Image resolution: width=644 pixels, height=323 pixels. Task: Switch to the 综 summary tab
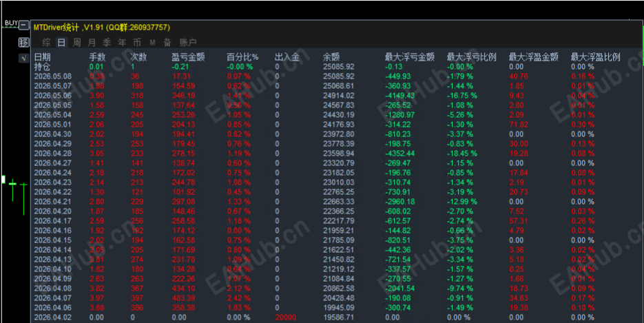pyautogui.click(x=46, y=42)
